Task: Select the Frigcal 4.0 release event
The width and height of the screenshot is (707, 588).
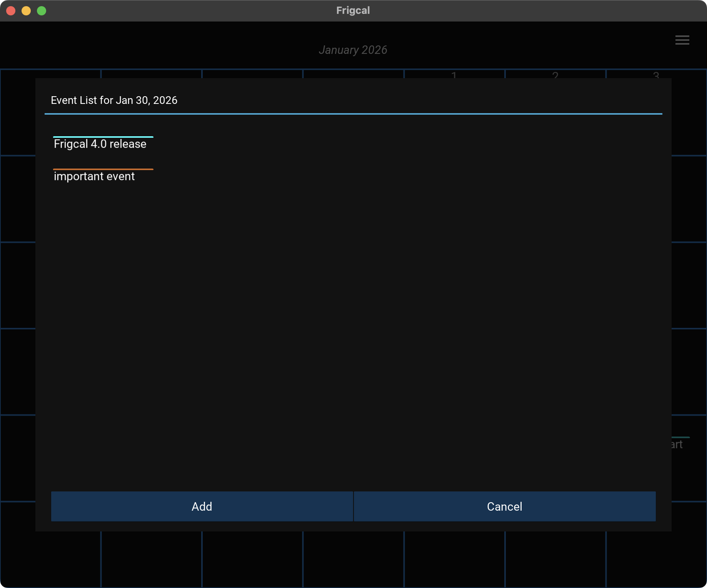Action: click(x=100, y=144)
